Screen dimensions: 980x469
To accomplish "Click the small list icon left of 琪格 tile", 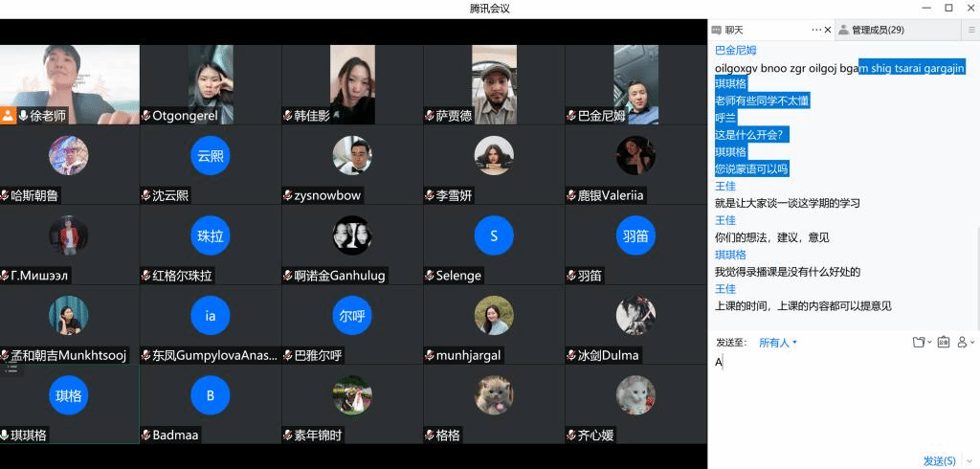I will click(11, 368).
